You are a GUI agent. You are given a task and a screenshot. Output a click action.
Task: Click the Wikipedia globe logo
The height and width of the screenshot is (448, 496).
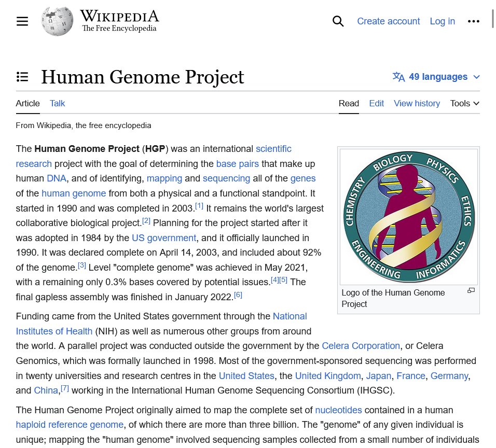(x=57, y=21)
